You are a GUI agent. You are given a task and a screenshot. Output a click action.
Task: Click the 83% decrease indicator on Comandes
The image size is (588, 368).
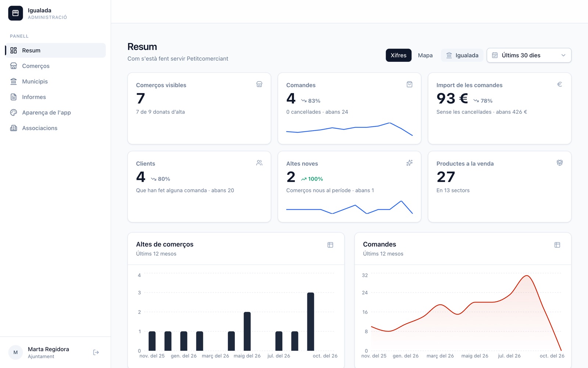311,101
